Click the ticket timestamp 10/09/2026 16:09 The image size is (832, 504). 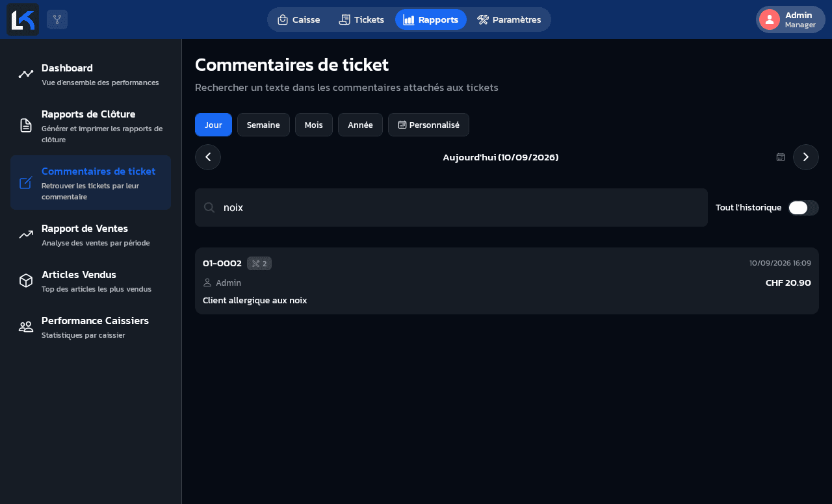(780, 263)
